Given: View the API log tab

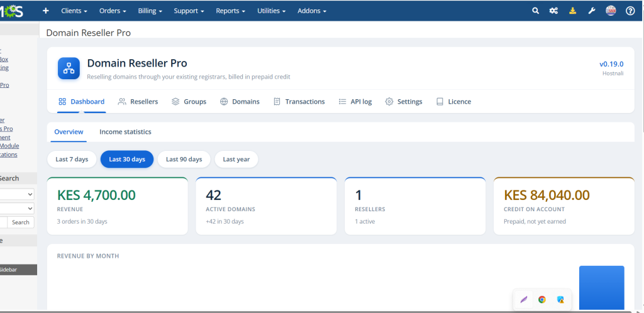Looking at the screenshot, I should pyautogui.click(x=355, y=101).
